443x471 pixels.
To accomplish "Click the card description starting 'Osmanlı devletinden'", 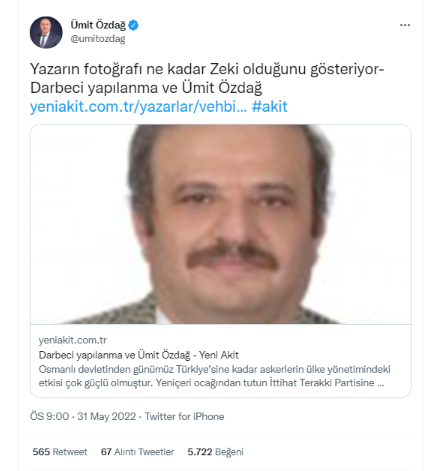I will (x=214, y=376).
